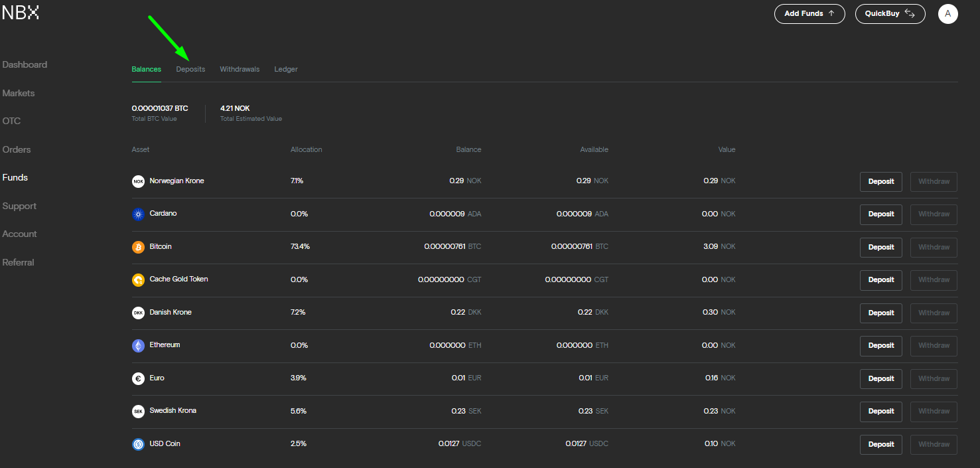Open the Withdrawals tab

[240, 69]
